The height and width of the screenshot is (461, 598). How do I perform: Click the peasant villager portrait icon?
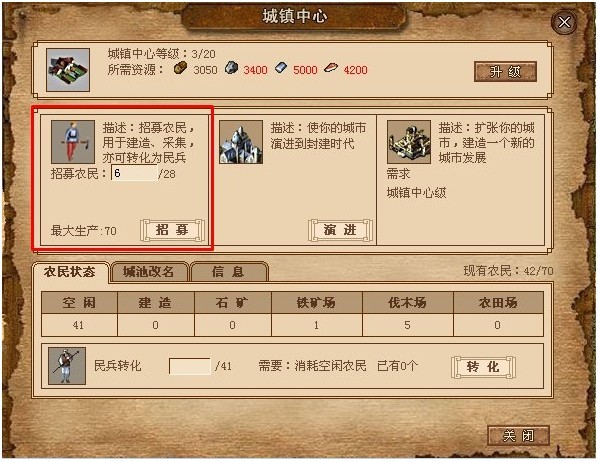(73, 142)
